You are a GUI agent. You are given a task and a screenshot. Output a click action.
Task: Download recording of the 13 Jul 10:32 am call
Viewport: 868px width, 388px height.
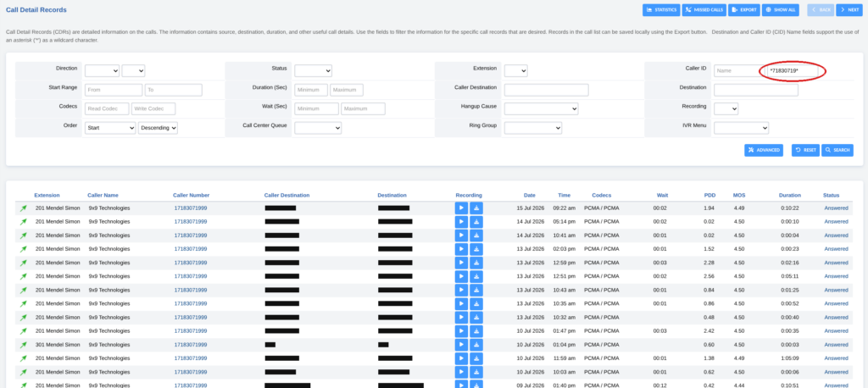(476, 317)
